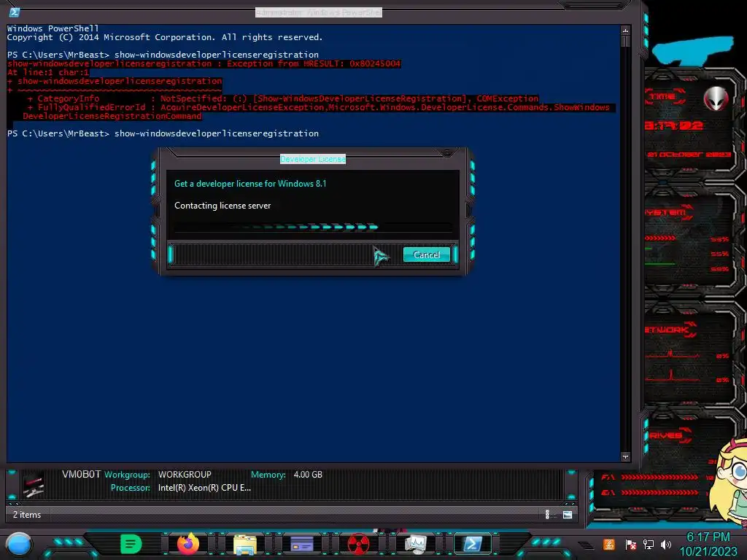Click the NETWORK gadget header
This screenshot has width=747, height=560.
(670, 330)
